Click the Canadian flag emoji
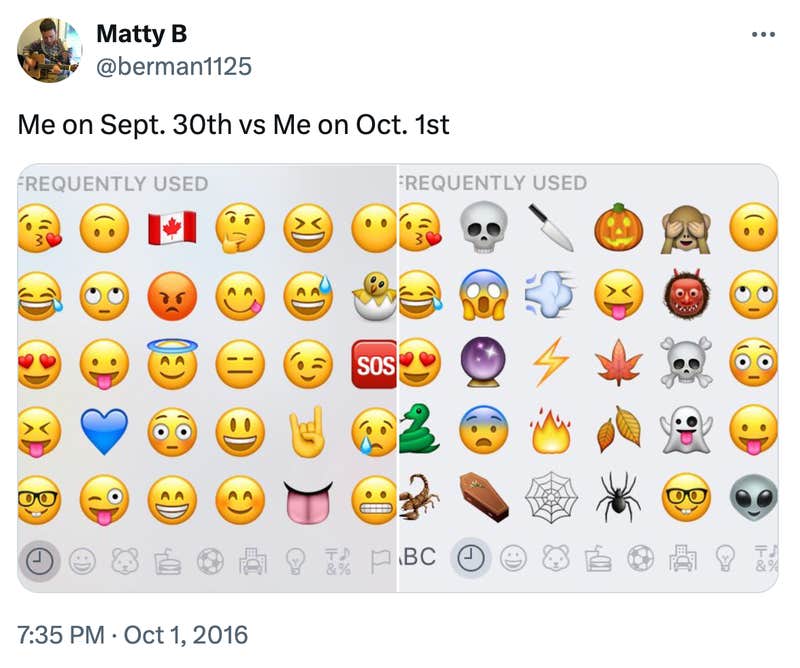This screenshot has height=668, width=800. tap(163, 227)
